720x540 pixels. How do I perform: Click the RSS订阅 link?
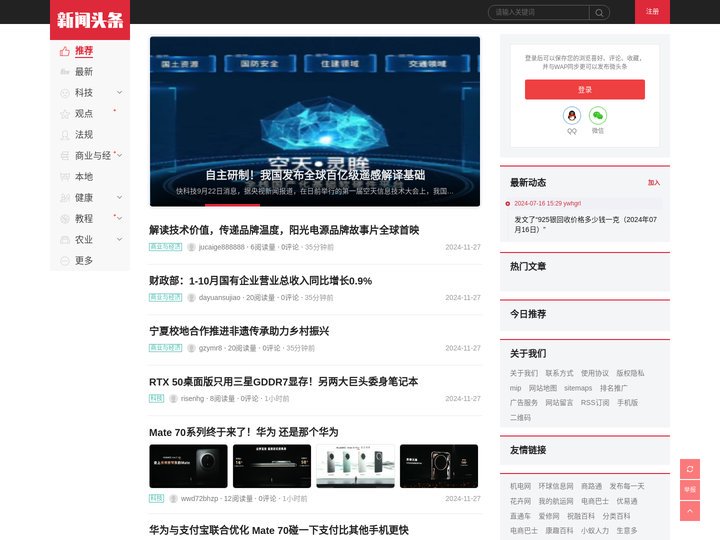click(595, 403)
